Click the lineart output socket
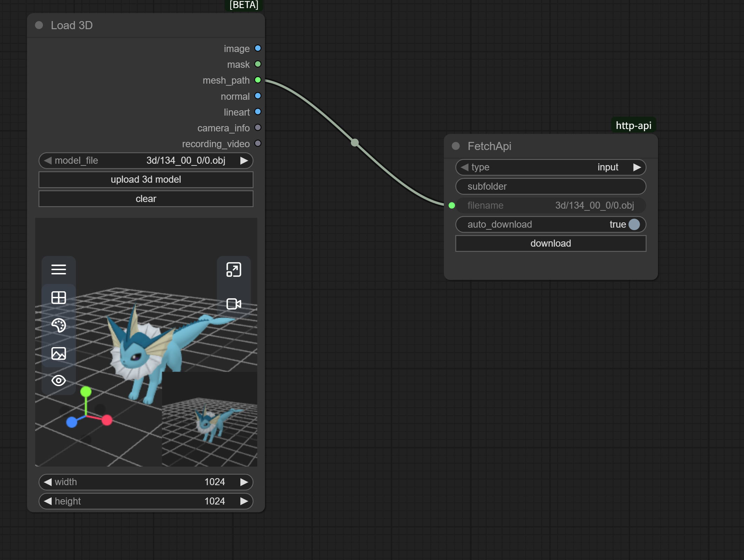 (258, 112)
